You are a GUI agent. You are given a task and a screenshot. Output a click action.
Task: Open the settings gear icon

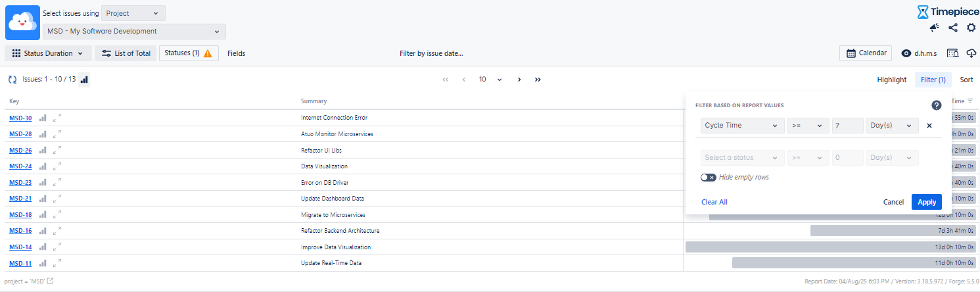click(971, 28)
